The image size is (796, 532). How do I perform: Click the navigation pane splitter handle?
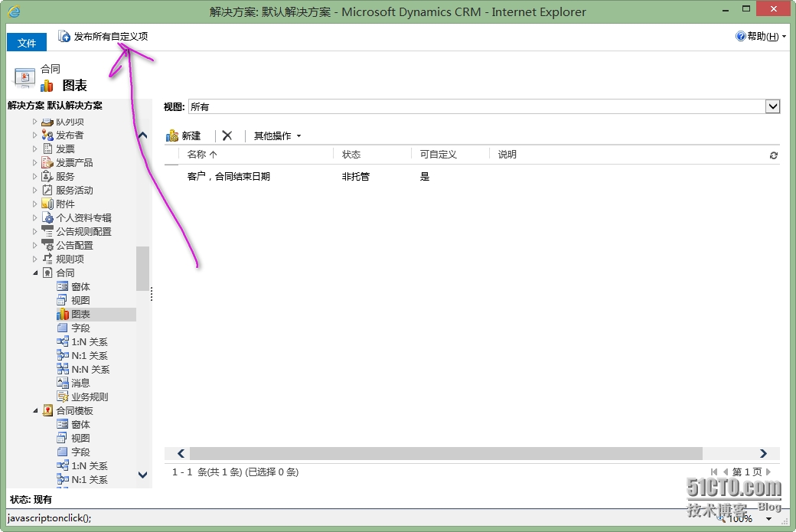tap(152, 294)
